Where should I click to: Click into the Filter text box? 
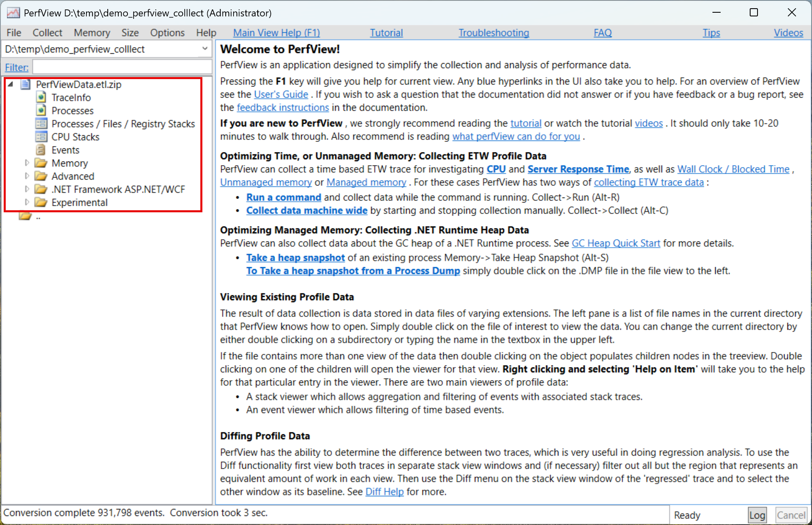pos(122,67)
